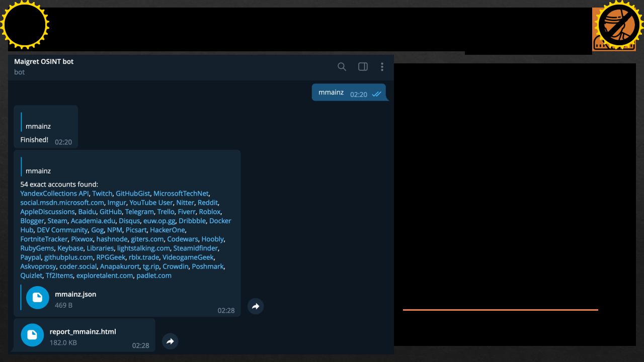Open the Gog link
This screenshot has width=644, height=362.
(x=97, y=230)
